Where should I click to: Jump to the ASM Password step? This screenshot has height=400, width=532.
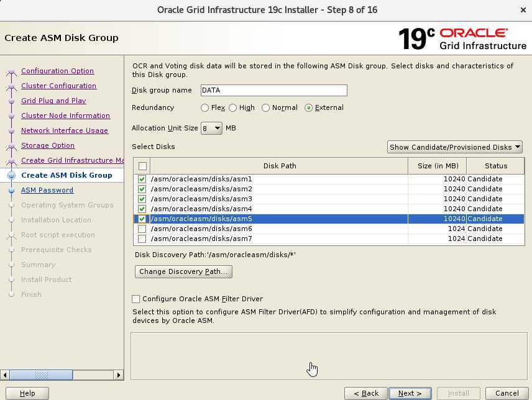click(47, 190)
